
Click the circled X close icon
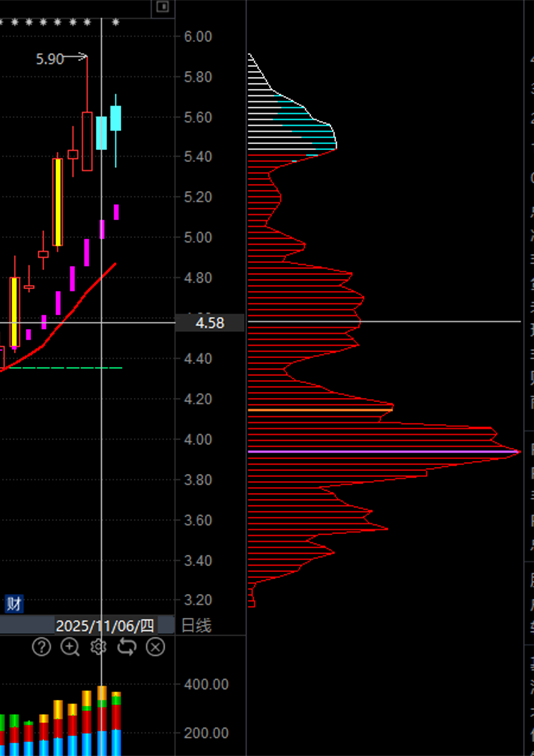(x=155, y=647)
